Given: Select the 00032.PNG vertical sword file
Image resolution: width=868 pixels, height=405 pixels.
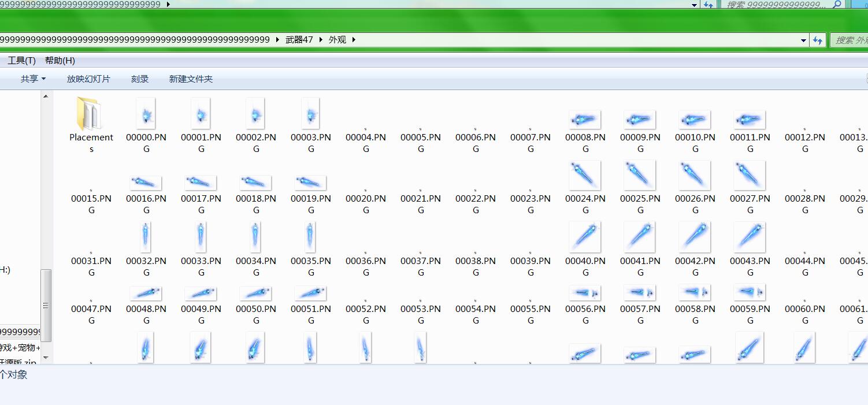Looking at the screenshot, I should pos(146,237).
